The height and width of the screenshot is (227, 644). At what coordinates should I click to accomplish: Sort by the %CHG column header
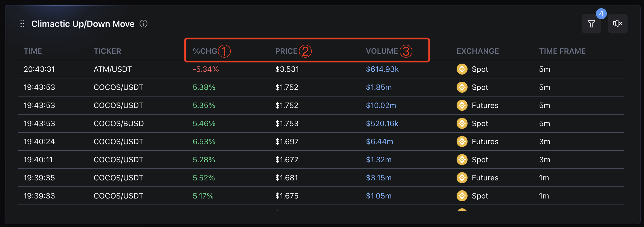(205, 51)
